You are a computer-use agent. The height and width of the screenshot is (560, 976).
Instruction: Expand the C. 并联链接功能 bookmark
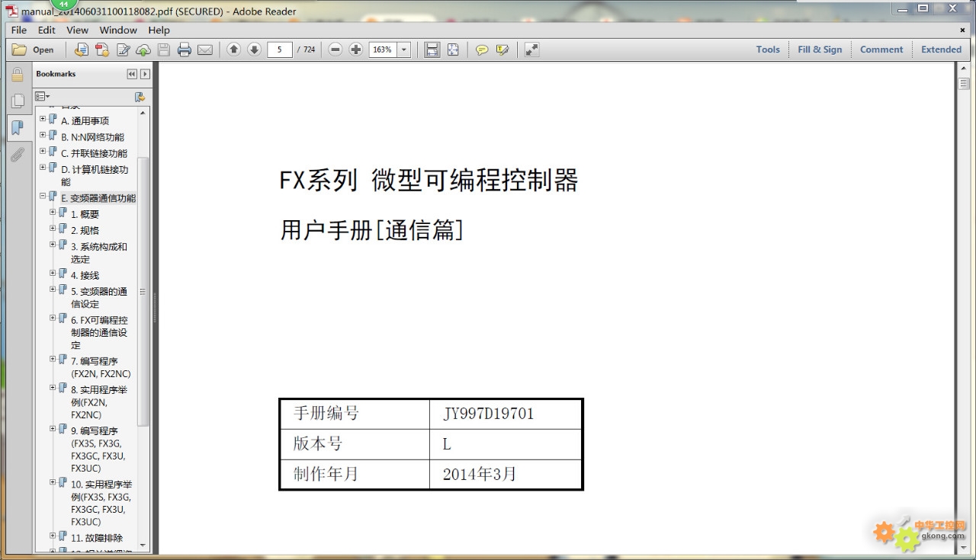pos(43,151)
